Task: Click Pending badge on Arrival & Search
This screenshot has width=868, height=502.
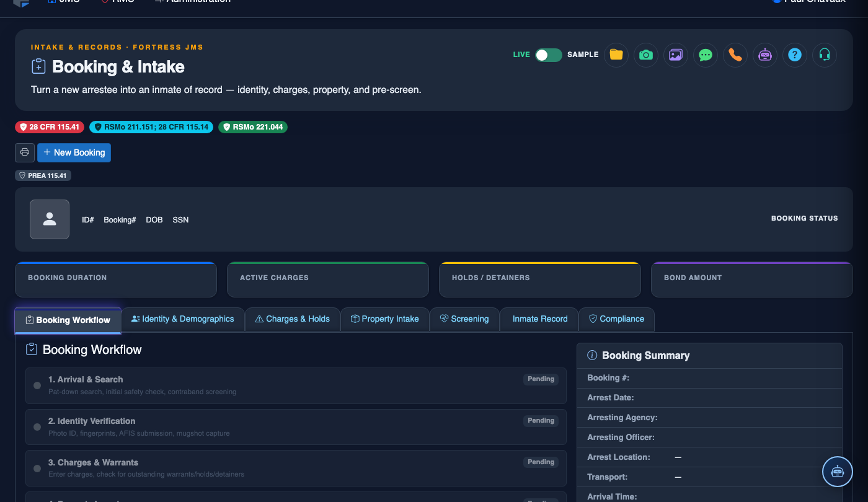Action: (541, 379)
